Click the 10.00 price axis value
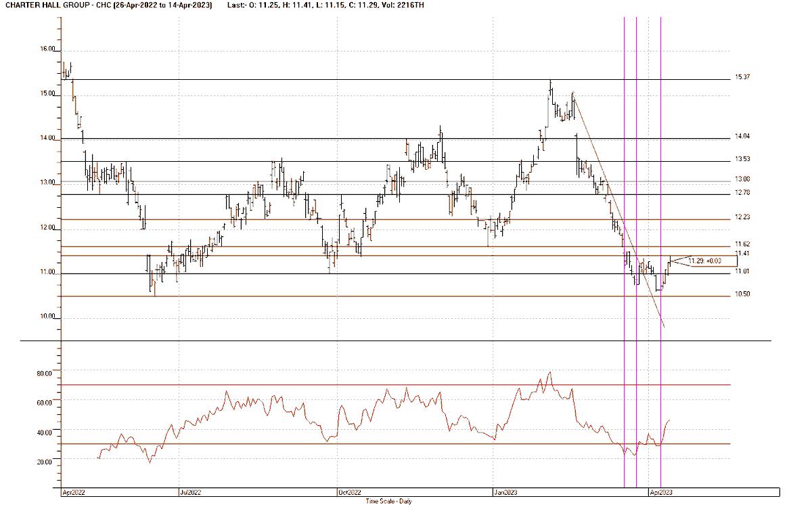Screen dimensions: 812x505 click(x=48, y=317)
